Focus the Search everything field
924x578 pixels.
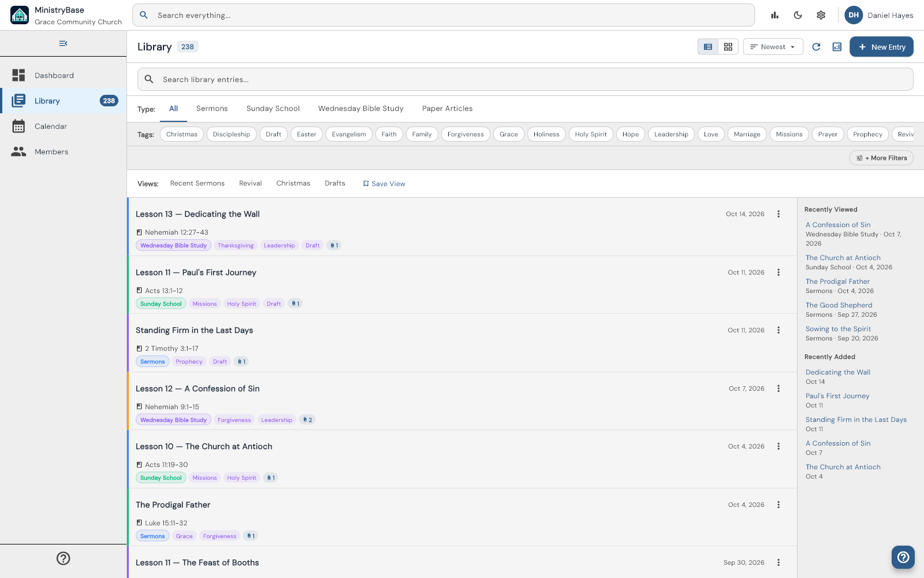444,15
